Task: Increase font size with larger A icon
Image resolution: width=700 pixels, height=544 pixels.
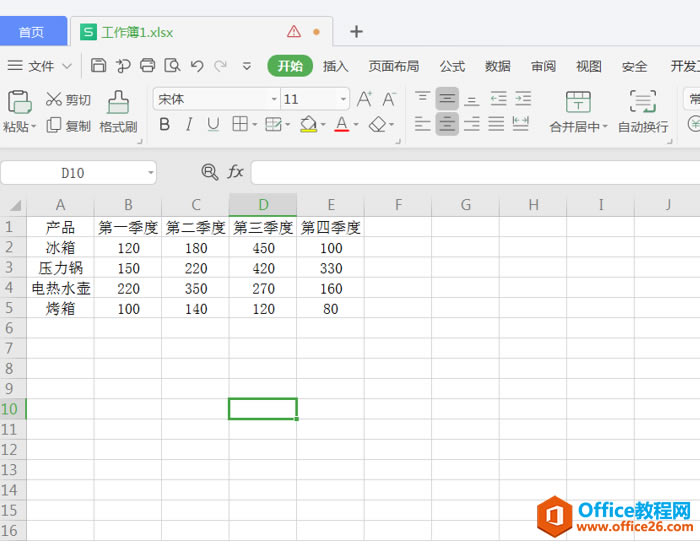Action: (364, 99)
